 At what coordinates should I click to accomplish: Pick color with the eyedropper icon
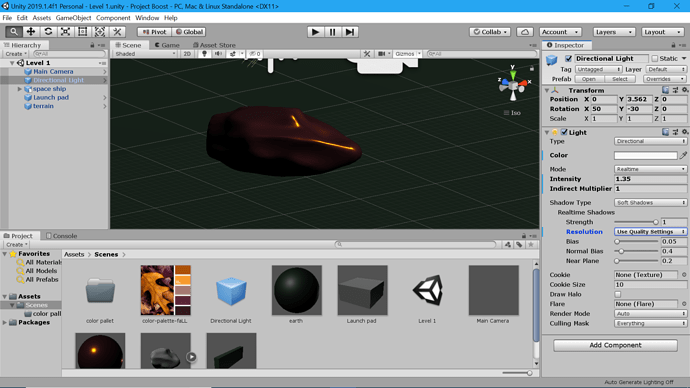click(x=683, y=155)
